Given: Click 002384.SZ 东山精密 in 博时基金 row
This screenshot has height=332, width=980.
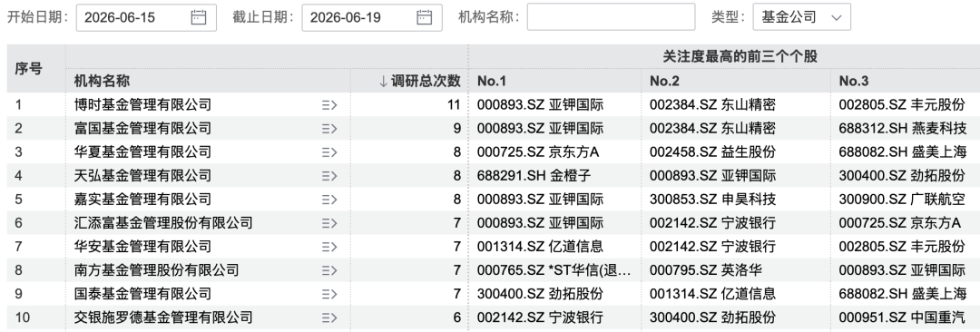Looking at the screenshot, I should pyautogui.click(x=712, y=105).
